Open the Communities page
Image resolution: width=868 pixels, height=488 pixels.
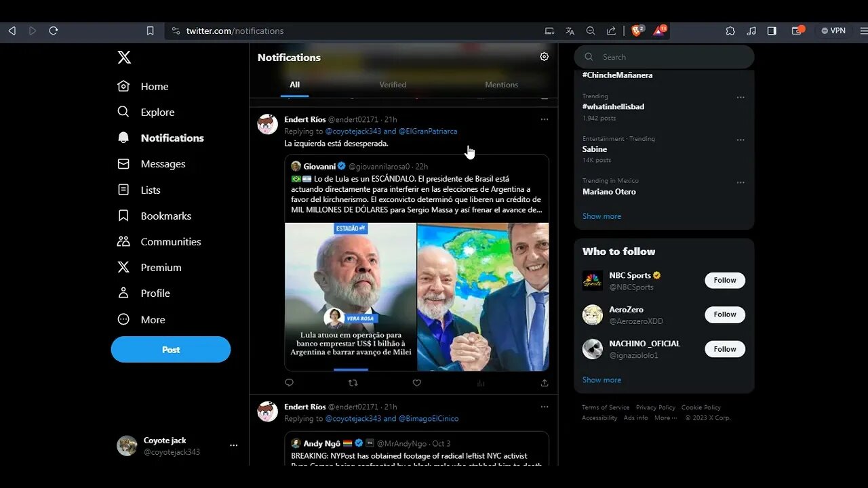[x=159, y=241]
